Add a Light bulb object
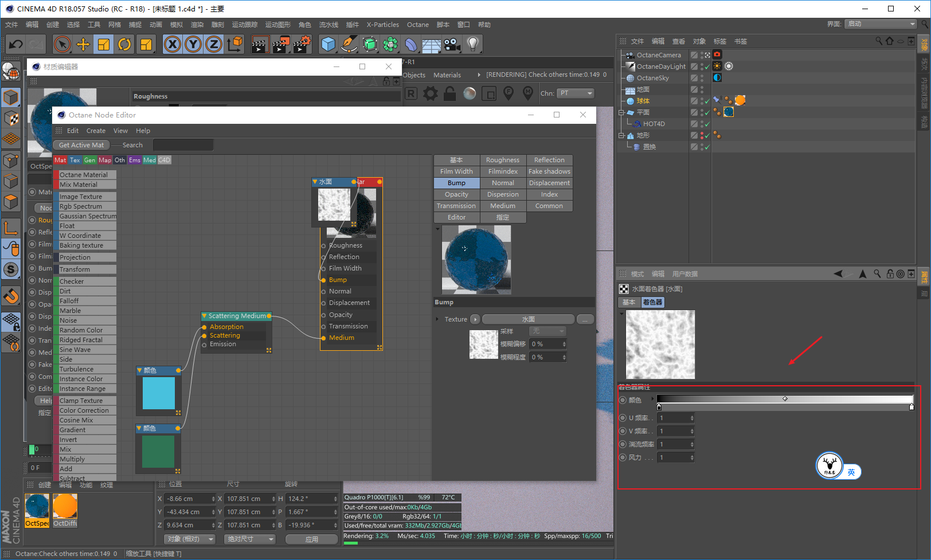 472,44
